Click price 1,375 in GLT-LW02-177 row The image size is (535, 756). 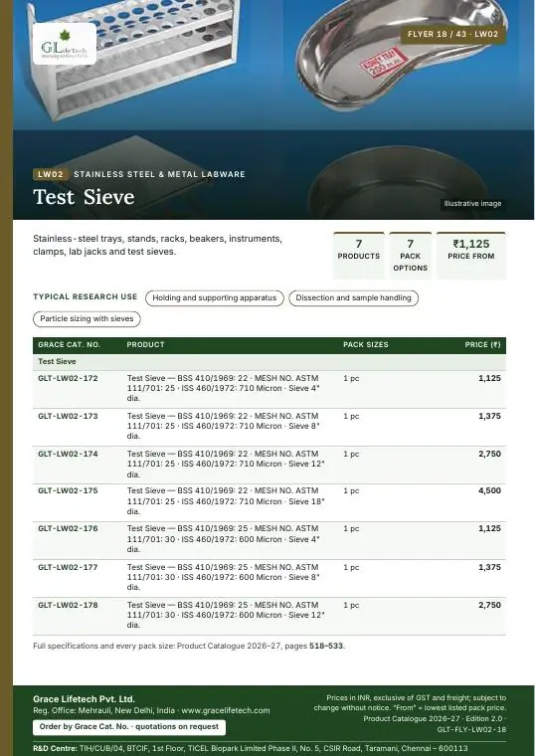pos(489,567)
